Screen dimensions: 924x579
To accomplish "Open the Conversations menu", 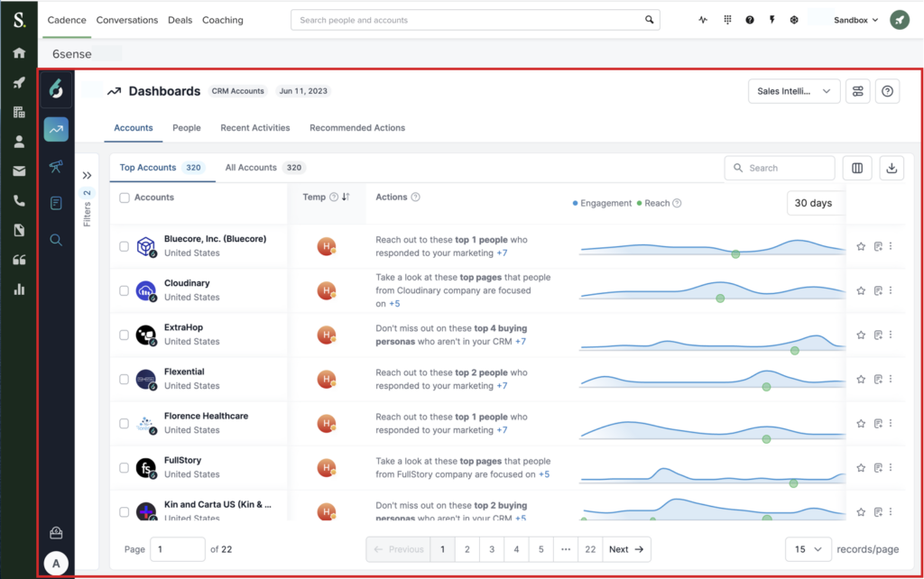I will point(126,20).
